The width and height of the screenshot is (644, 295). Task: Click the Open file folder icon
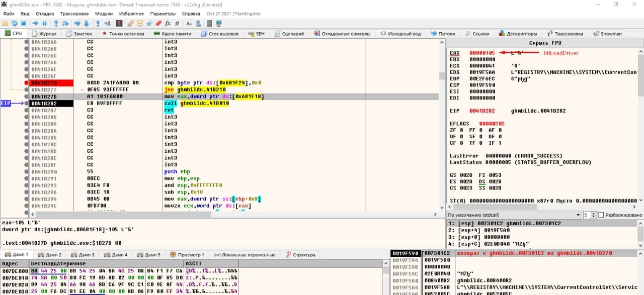(5, 23)
